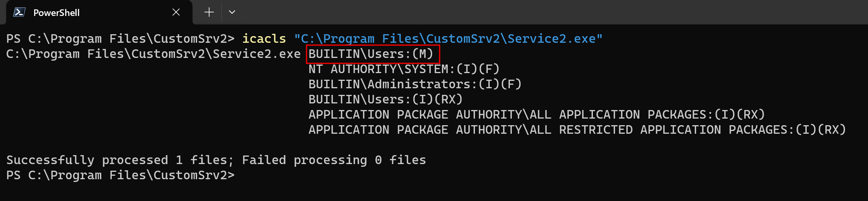Image resolution: width=868 pixels, height=201 pixels.
Task: Click the Failed processing 0 files text
Action: click(x=334, y=160)
